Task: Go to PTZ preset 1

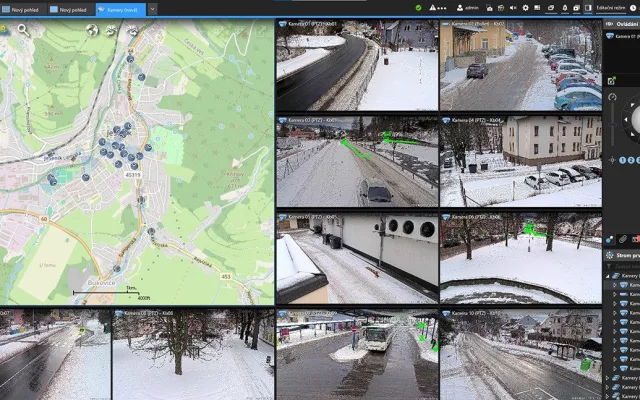Action: [622, 160]
